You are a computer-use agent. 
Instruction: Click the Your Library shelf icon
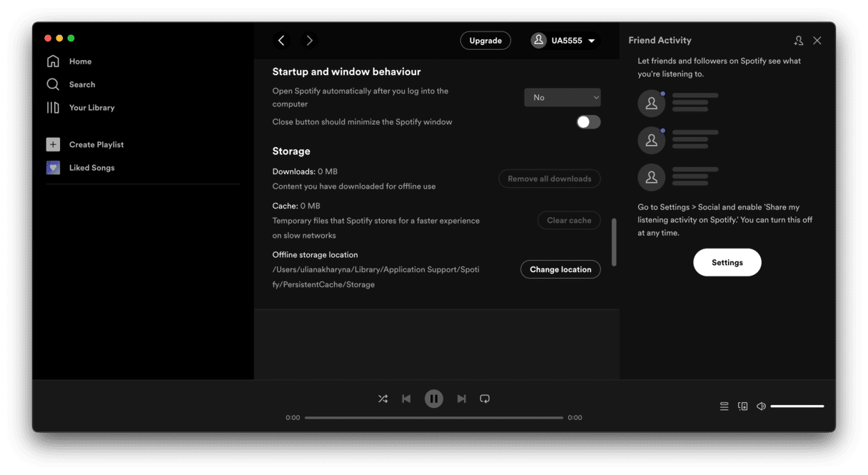click(x=53, y=108)
